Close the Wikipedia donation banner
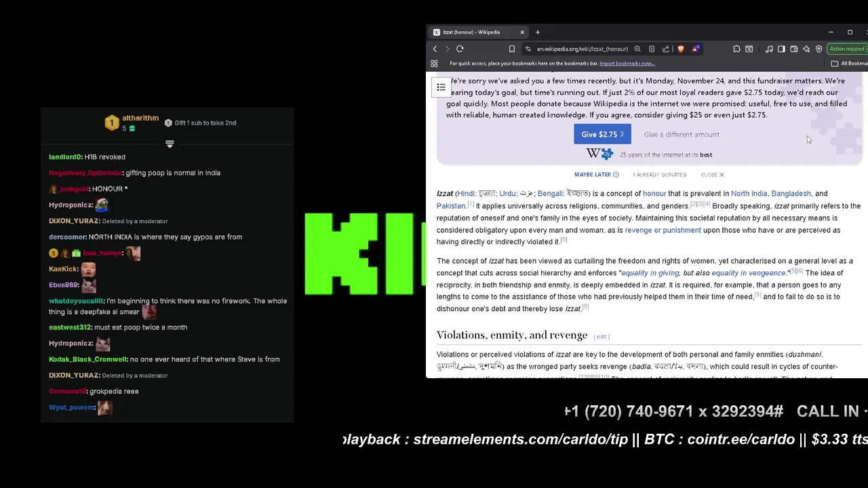The height and width of the screenshot is (488, 868). point(713,175)
